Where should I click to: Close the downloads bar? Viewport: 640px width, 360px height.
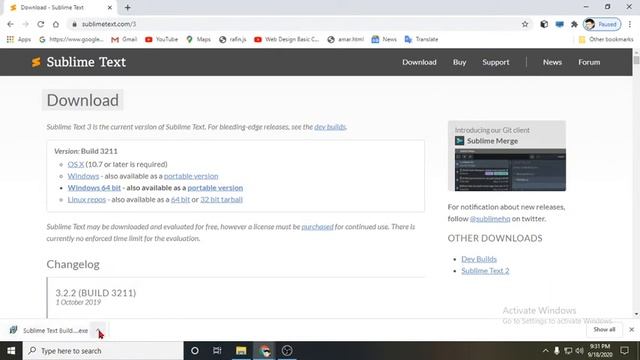(x=631, y=329)
